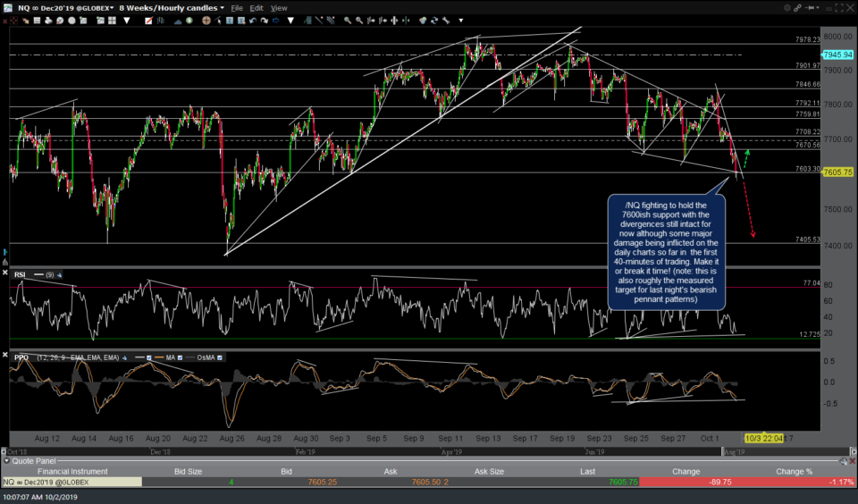Click the printer icon to print chart
This screenshot has width=858, height=504.
48,21
